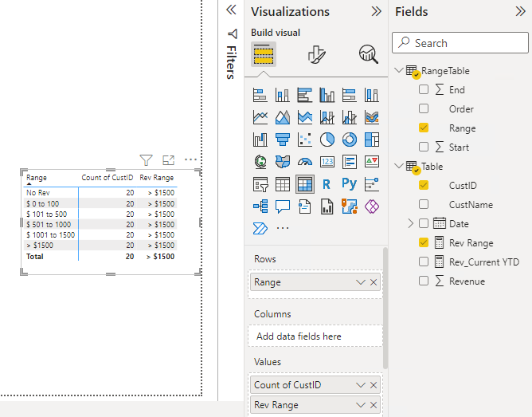Open the visual in focus mode

point(168,160)
